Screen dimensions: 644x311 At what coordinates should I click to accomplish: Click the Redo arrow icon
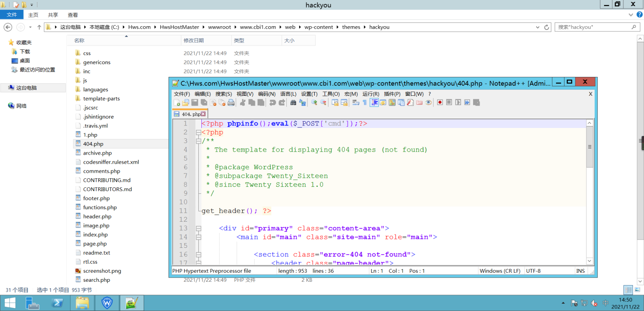[283, 102]
